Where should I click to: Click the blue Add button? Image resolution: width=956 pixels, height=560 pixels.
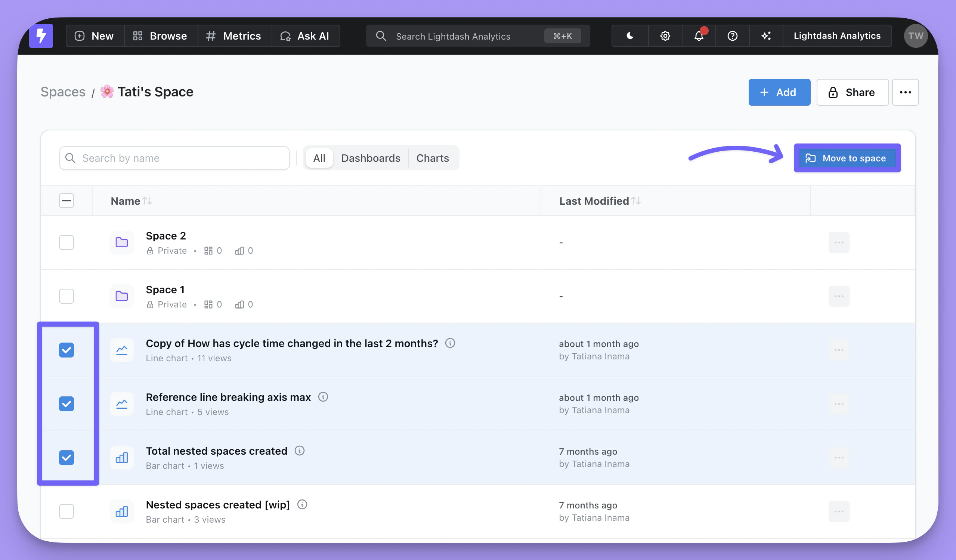point(779,92)
